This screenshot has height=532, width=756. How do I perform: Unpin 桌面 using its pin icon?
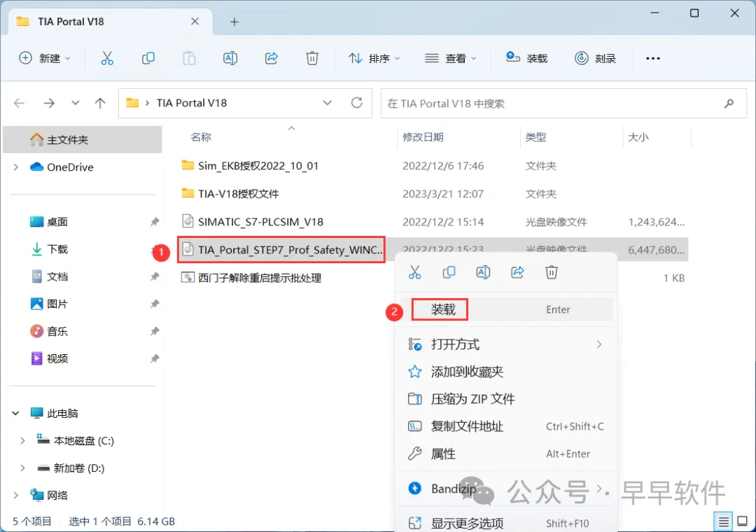click(x=155, y=222)
